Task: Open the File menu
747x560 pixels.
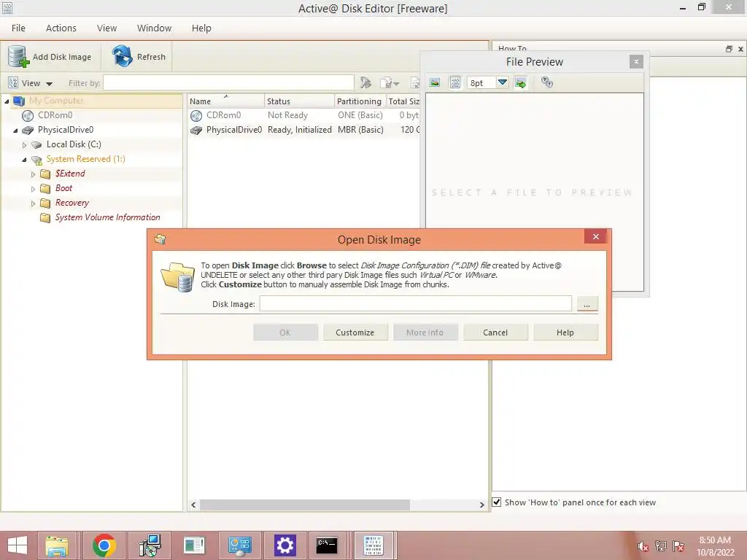Action: (x=18, y=28)
